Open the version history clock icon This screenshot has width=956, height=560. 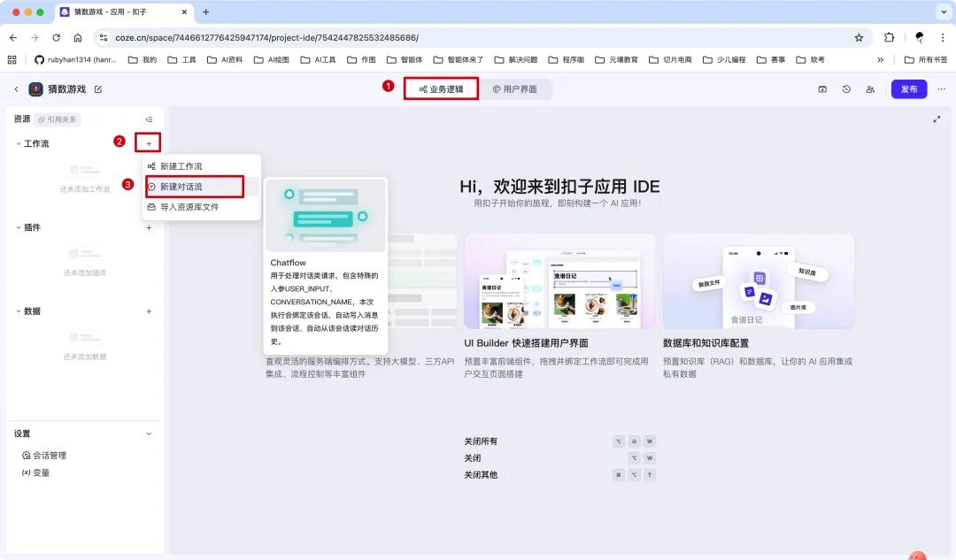pos(846,89)
